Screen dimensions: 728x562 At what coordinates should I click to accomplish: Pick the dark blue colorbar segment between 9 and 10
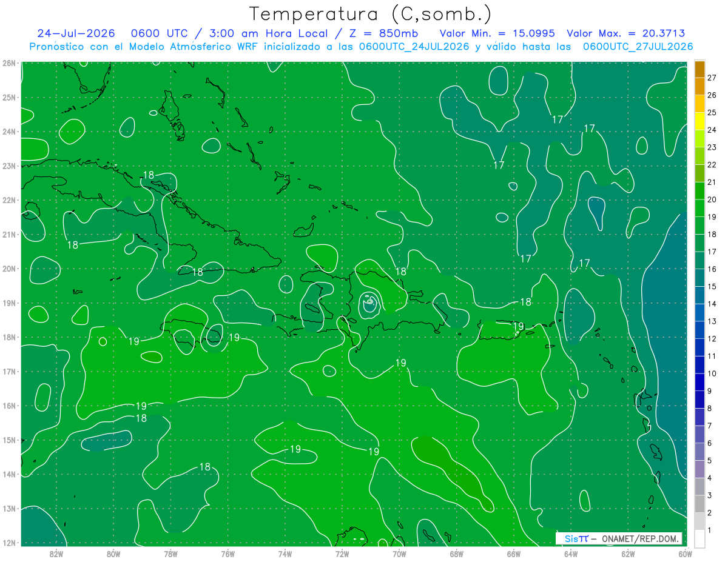tap(699, 382)
